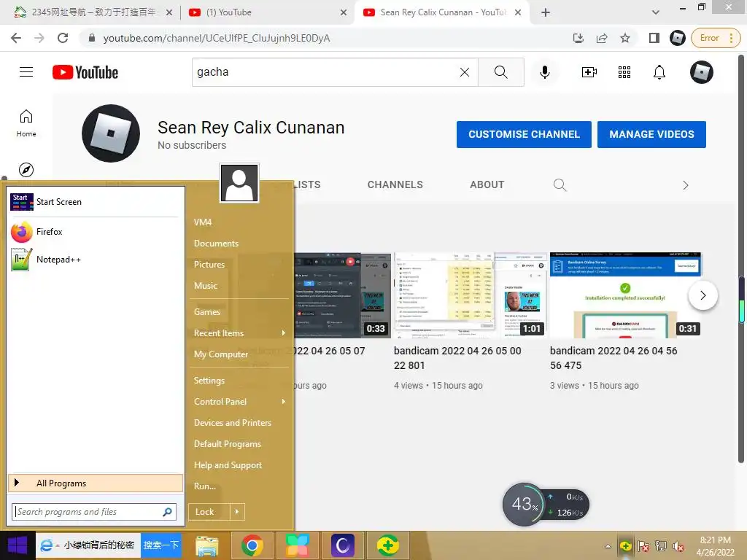The image size is (747, 560).
Task: Click the 43% memory usage gauge
Action: (x=524, y=505)
